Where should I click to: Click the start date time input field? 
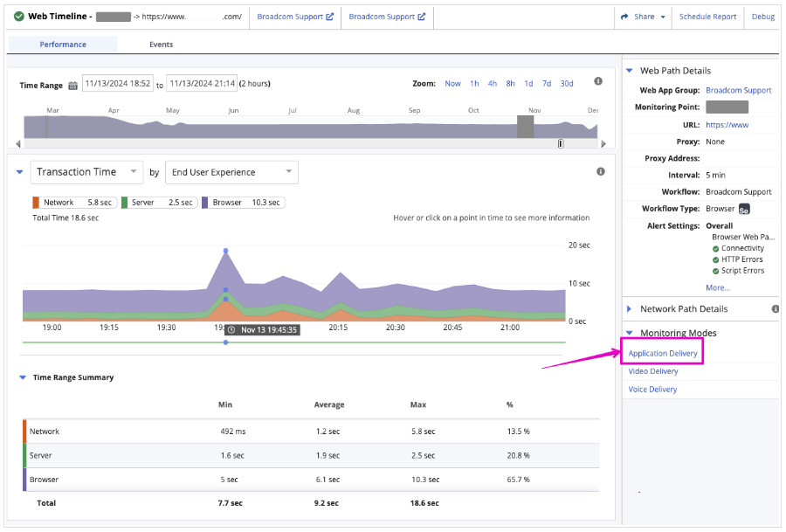click(x=117, y=84)
